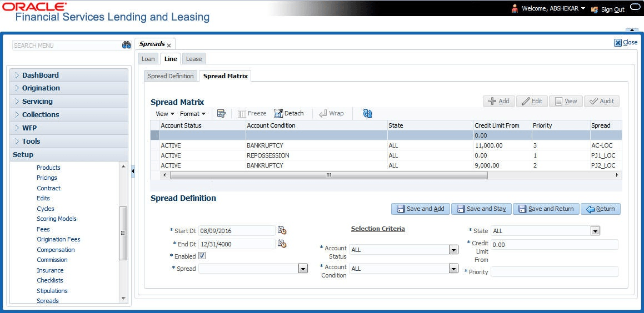644x313 pixels.
Task: Click the Credit Limit From input field
Action: point(555,245)
